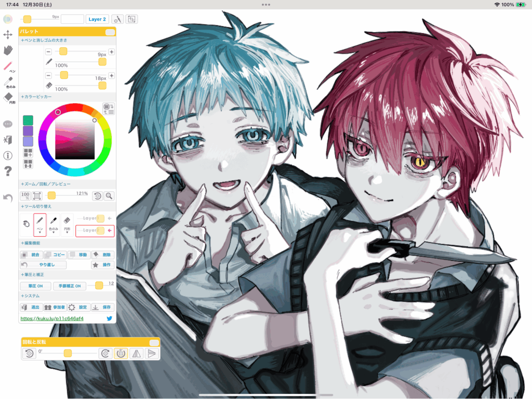Click the question mark help icon

pos(8,171)
